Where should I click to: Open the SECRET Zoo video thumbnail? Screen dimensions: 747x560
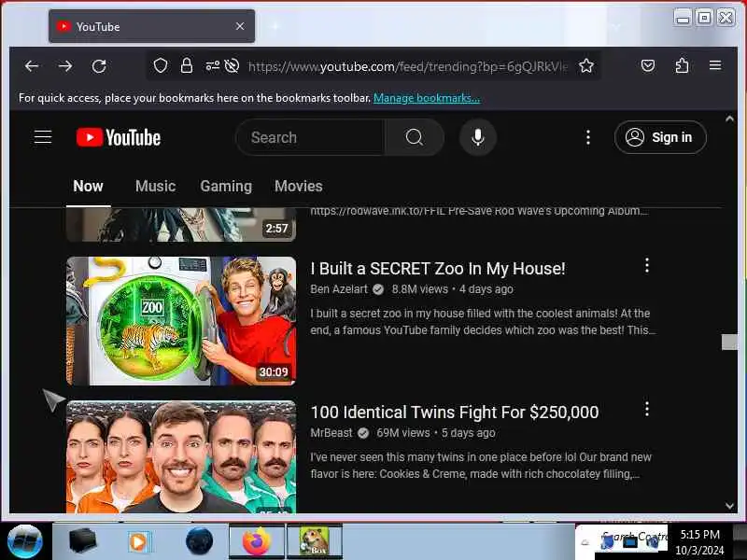[x=181, y=321]
